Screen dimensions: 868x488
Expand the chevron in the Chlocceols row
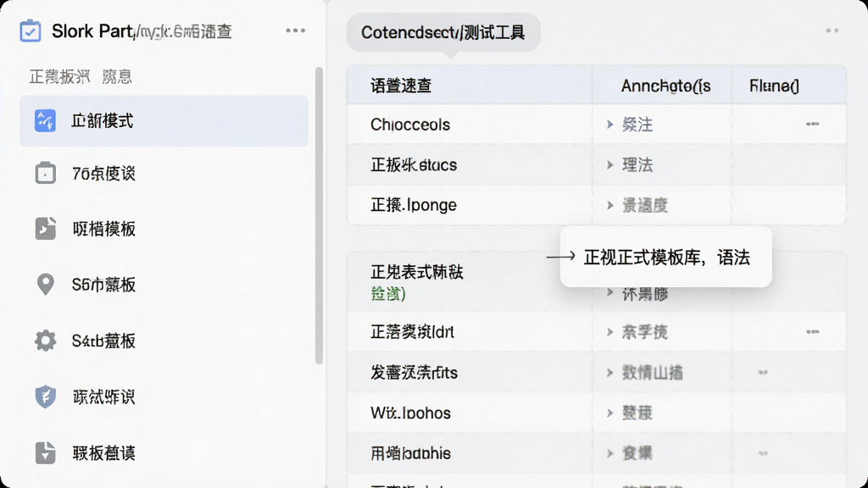pos(610,125)
